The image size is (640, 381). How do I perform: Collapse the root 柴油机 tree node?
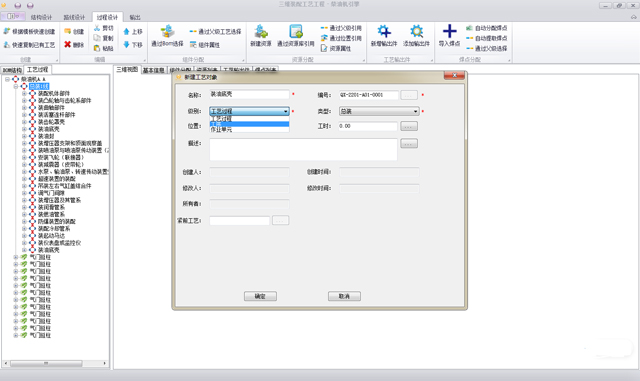(7, 79)
